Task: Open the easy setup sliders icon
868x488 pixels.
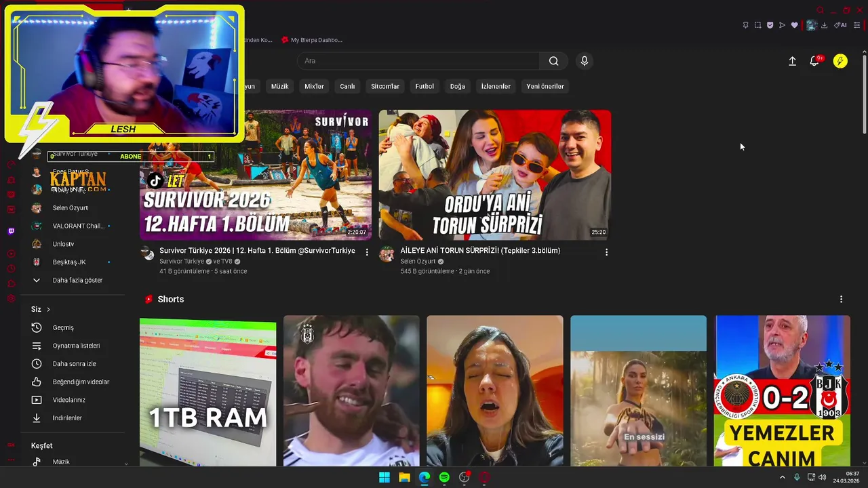Action: 856,25
